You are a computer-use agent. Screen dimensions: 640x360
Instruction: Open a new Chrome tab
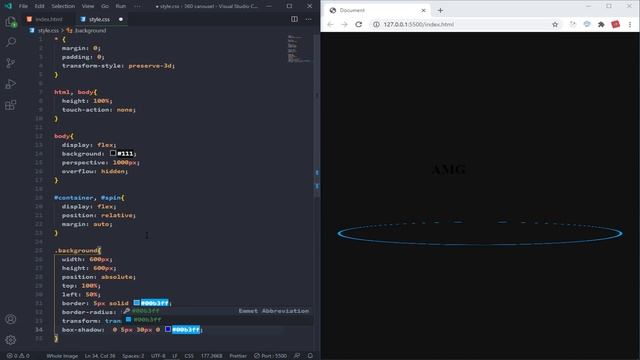click(x=440, y=10)
